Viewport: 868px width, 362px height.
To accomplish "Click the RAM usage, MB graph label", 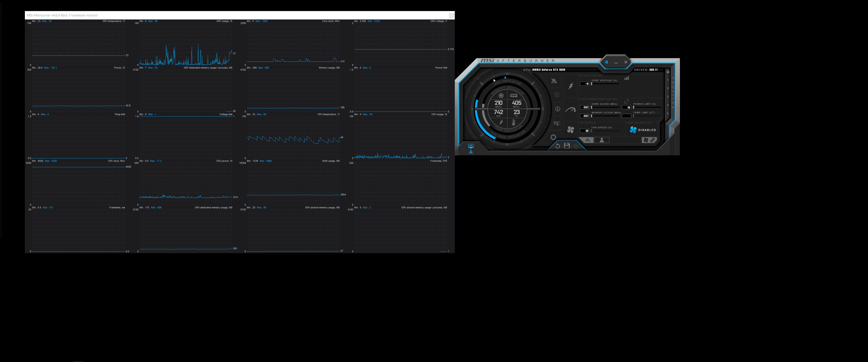I will click(x=330, y=161).
